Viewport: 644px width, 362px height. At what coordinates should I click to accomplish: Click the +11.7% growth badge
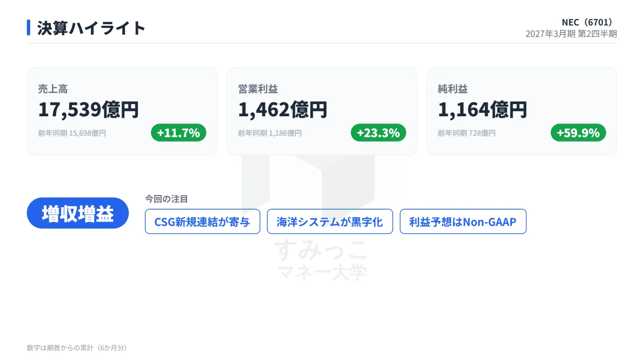[x=179, y=133]
